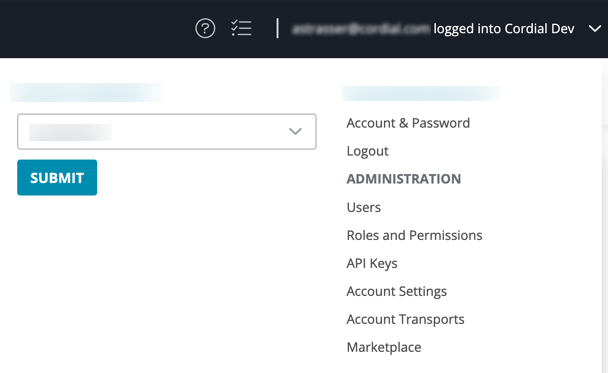Open Marketplace link
608x373 pixels.
(x=383, y=347)
